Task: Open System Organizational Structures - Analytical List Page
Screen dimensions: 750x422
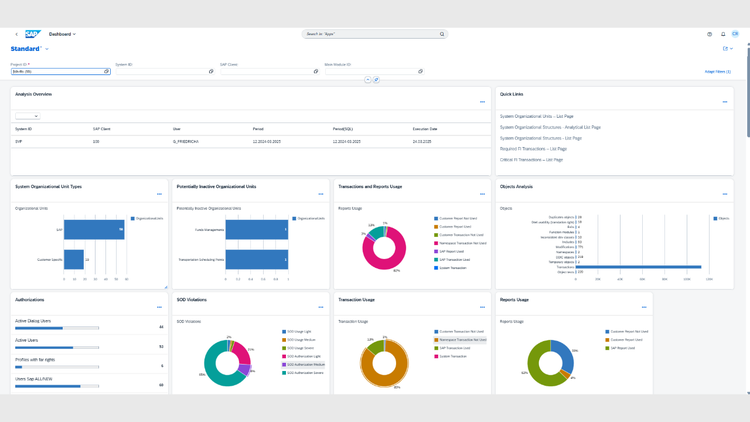Action: 550,127
